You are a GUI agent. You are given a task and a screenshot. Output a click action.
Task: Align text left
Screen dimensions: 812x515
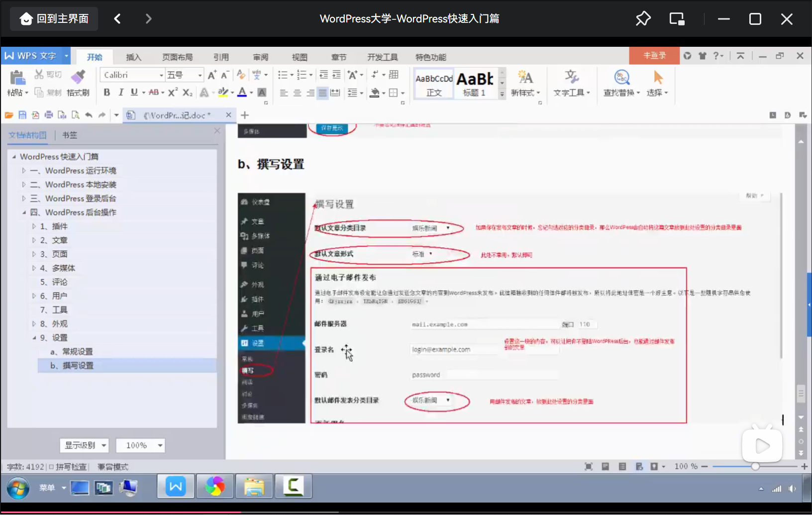(x=284, y=93)
